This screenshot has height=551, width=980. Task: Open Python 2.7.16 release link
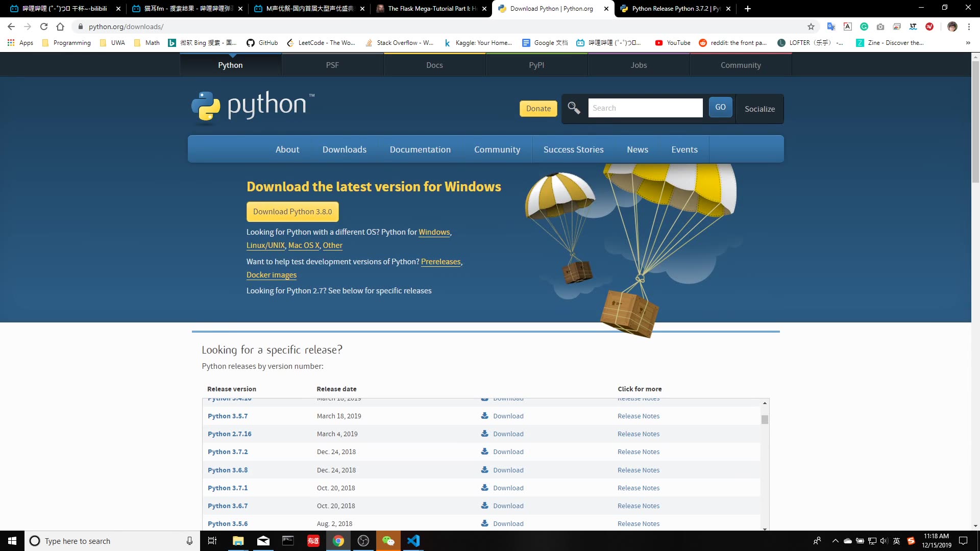click(x=230, y=434)
